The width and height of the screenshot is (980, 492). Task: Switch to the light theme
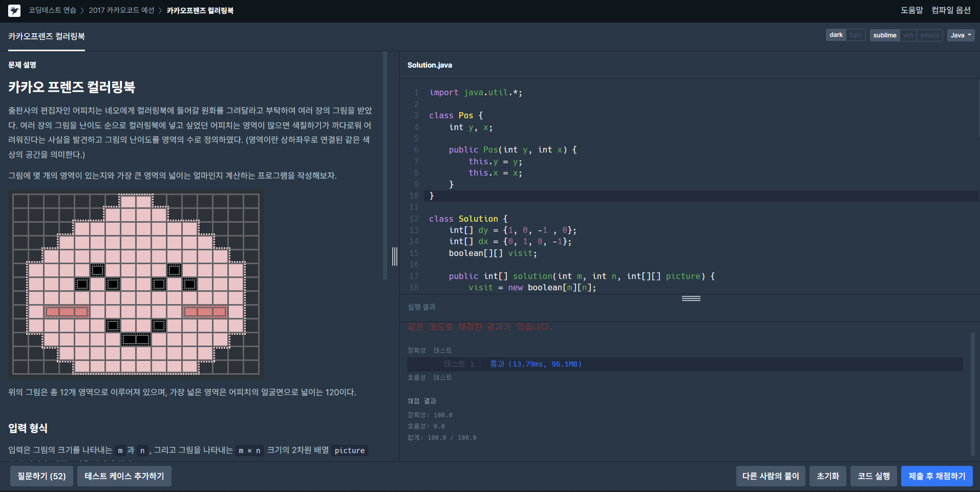(x=856, y=35)
